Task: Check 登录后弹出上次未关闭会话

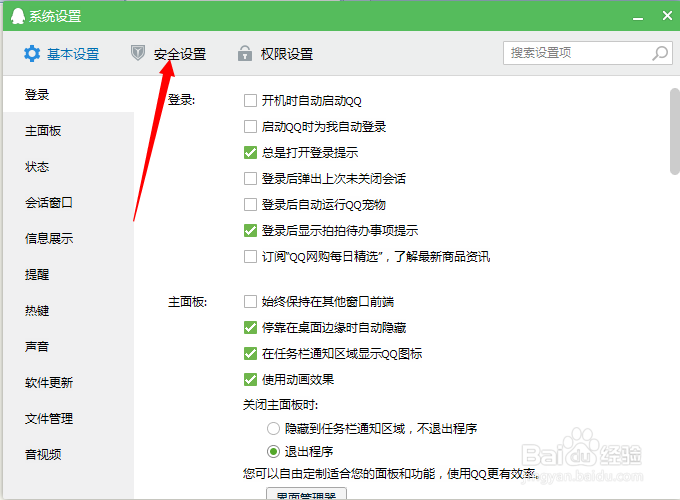Action: pyautogui.click(x=250, y=179)
